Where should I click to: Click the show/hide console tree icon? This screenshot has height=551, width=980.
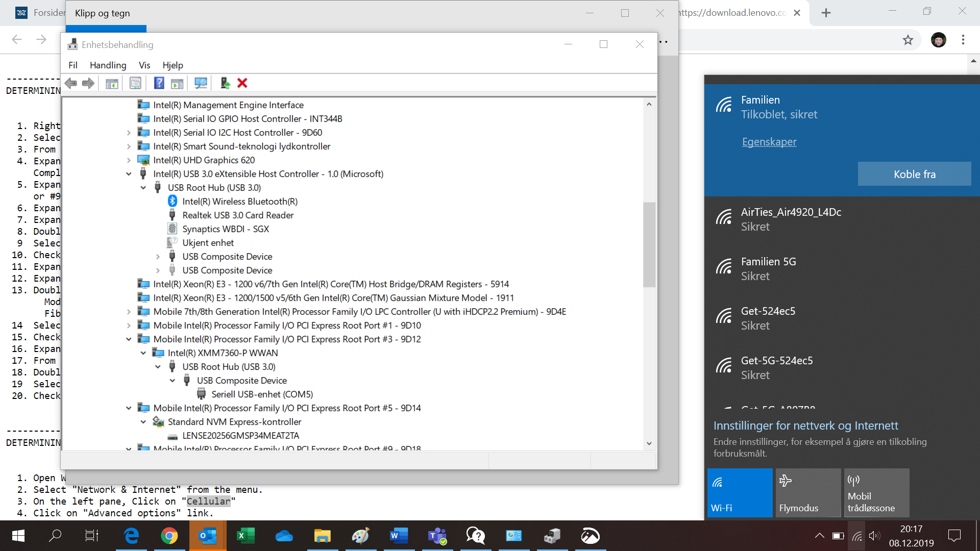(x=112, y=83)
